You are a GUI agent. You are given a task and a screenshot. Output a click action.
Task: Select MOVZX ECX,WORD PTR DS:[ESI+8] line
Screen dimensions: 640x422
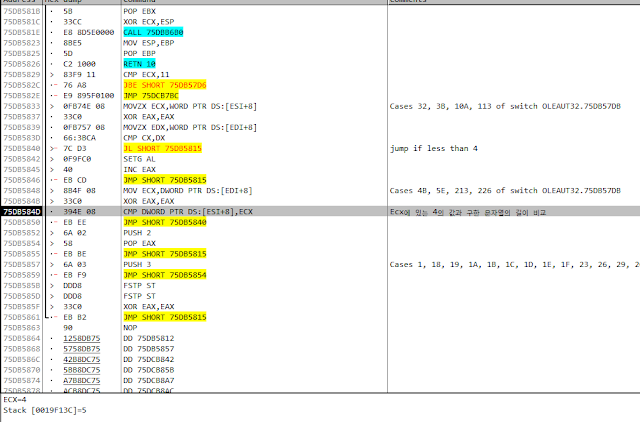tap(190, 106)
